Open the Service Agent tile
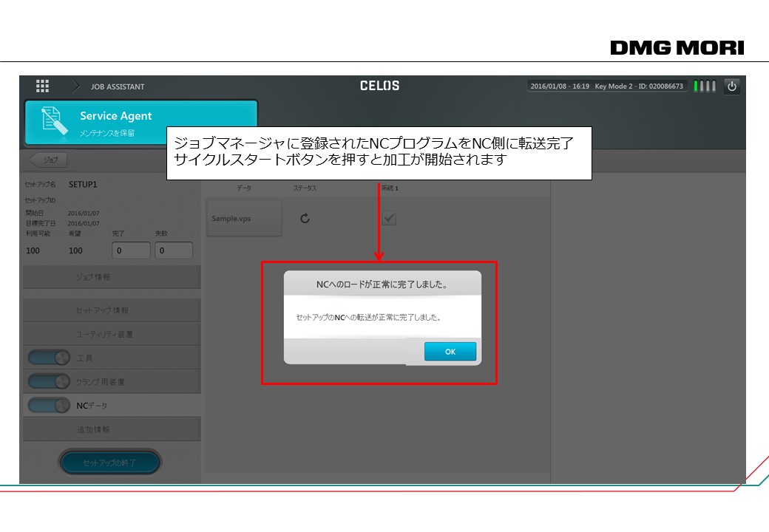Image resolution: width=769 pixels, height=532 pixels. click(x=141, y=123)
